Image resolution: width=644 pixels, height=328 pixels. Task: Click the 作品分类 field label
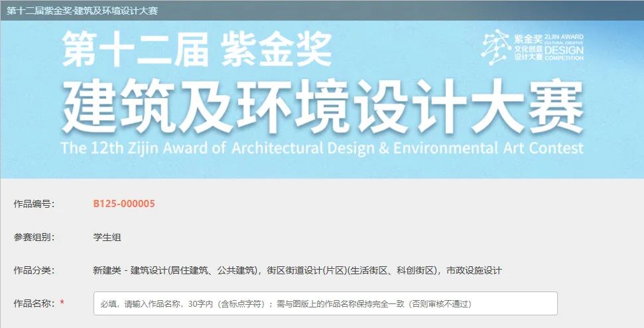(x=34, y=270)
